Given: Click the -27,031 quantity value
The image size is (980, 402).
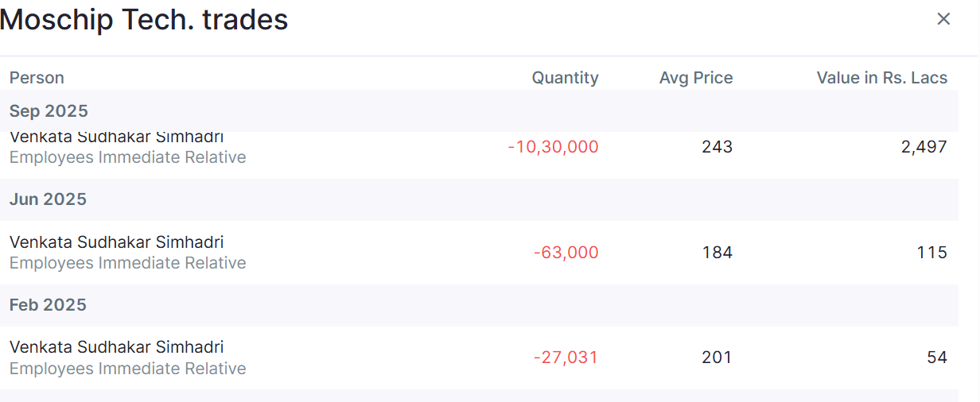Looking at the screenshot, I should pos(566,358).
